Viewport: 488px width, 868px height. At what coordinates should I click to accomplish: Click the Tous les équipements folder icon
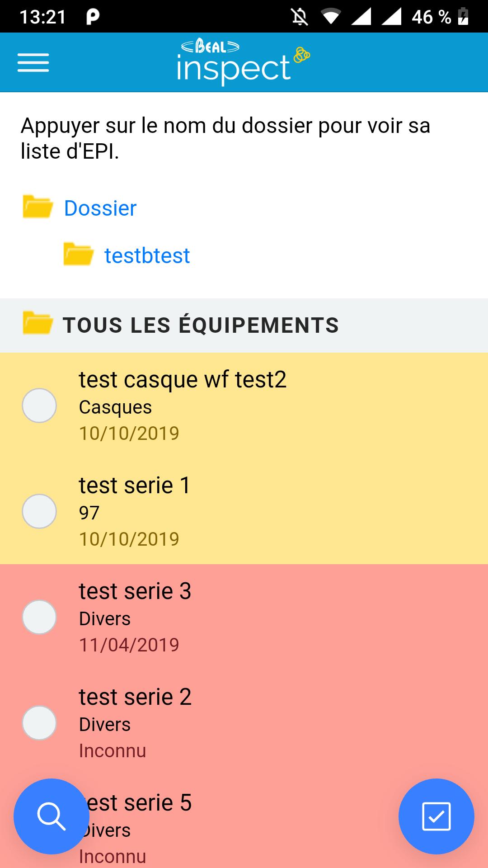pos(38,323)
